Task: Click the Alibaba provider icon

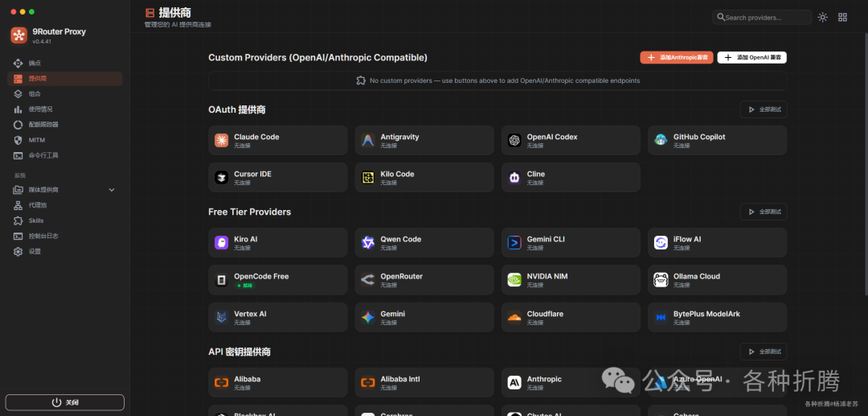Action: pos(222,382)
